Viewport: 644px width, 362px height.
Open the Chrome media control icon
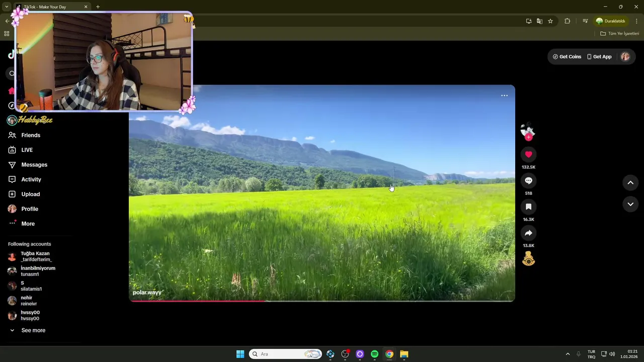585,21
